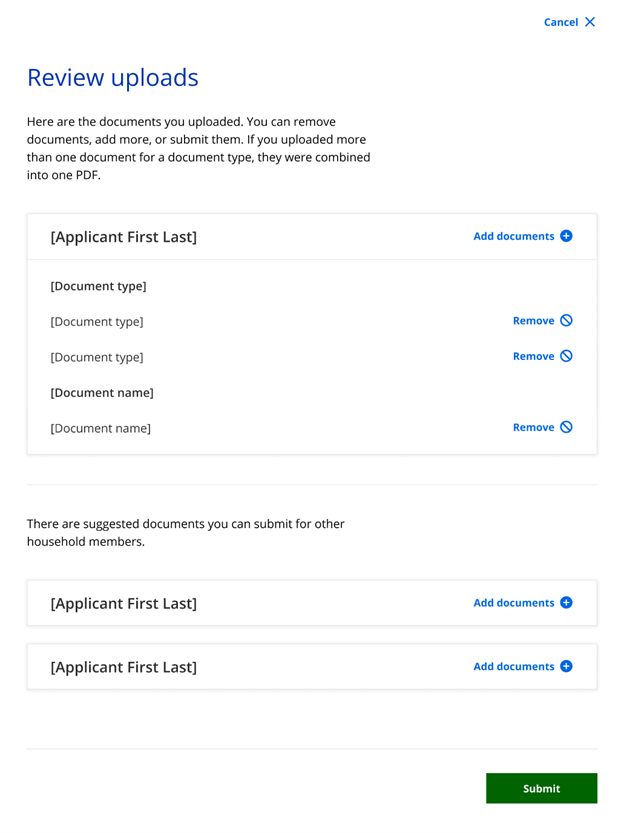The width and height of the screenshot is (624, 833).
Task: Click the Cancel link at the top
Action: click(x=560, y=22)
